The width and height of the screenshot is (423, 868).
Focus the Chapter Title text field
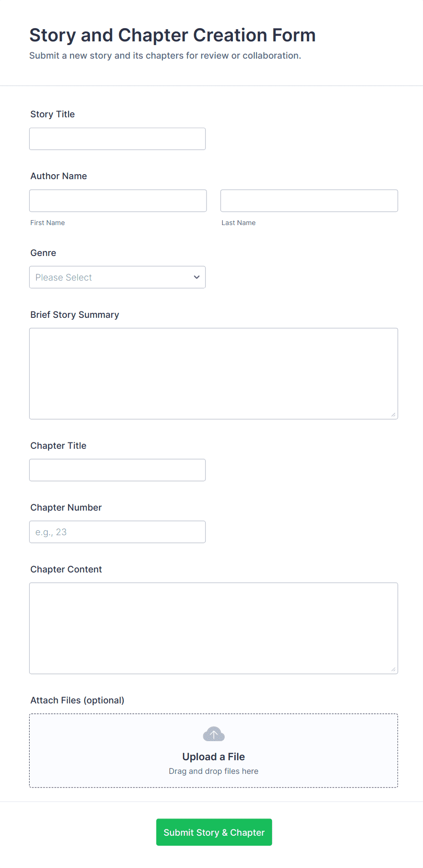(117, 470)
